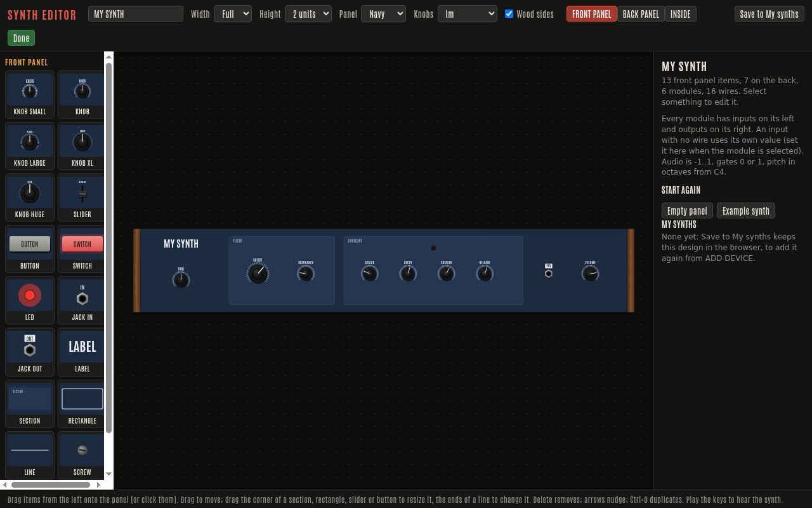Open the Knobs style dropdown

coord(468,13)
